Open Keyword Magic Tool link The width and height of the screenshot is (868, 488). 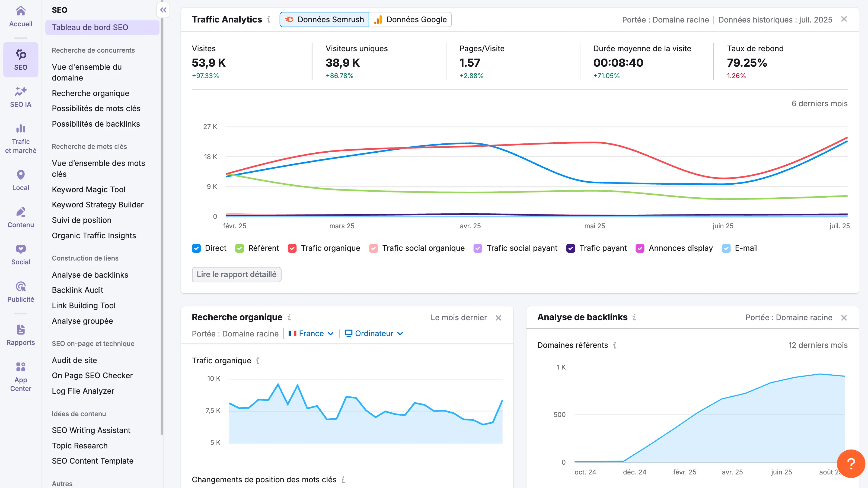click(x=89, y=189)
